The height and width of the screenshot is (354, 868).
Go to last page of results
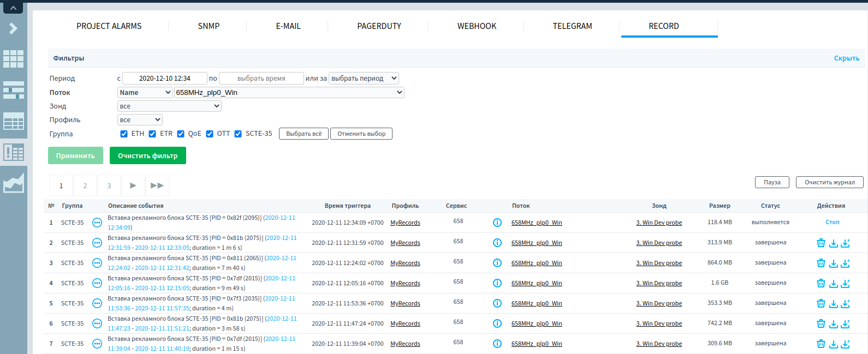click(157, 185)
